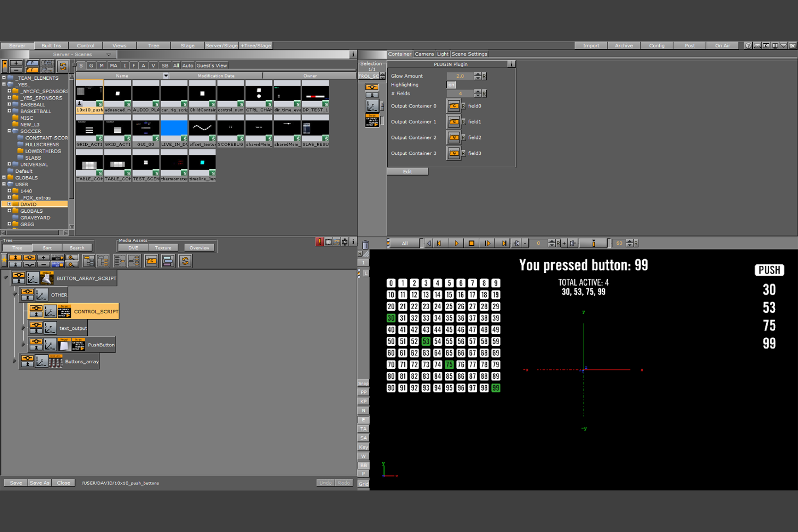Viewport: 798px width, 532px height.
Task: Switch to the Camera tab
Action: tap(424, 54)
